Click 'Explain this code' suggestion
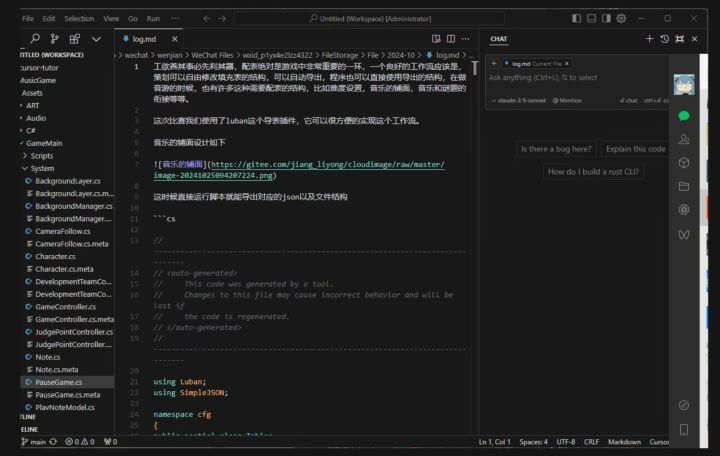 (635, 149)
